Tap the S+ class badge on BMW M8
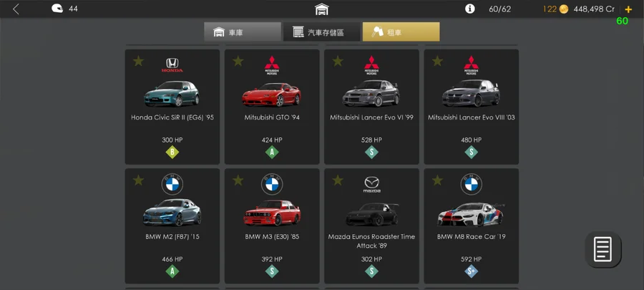The height and width of the screenshot is (290, 644). [471, 271]
